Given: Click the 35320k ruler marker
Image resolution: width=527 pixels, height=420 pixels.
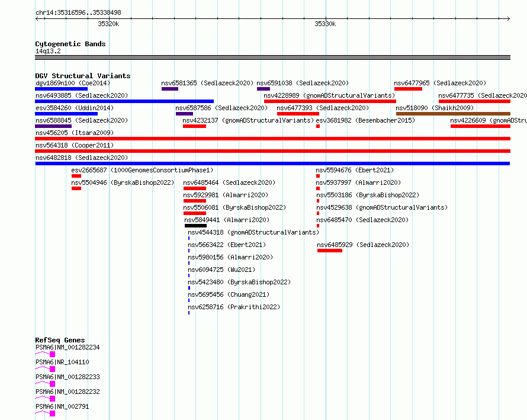Looking at the screenshot, I should (x=108, y=24).
